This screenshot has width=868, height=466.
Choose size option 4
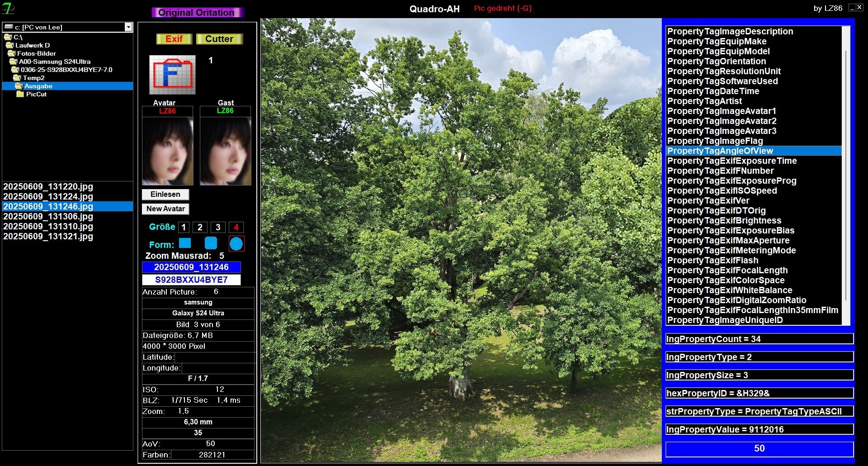[236, 227]
